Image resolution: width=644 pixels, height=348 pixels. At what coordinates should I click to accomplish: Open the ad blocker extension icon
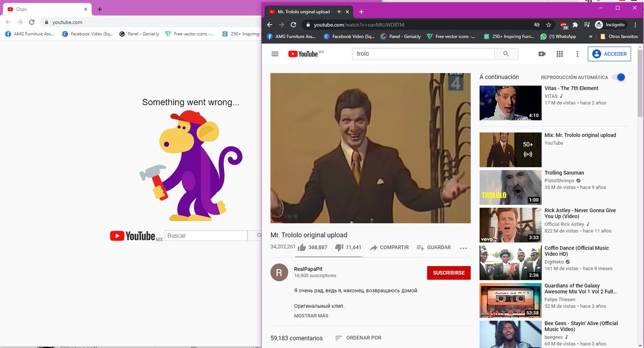pos(563,25)
